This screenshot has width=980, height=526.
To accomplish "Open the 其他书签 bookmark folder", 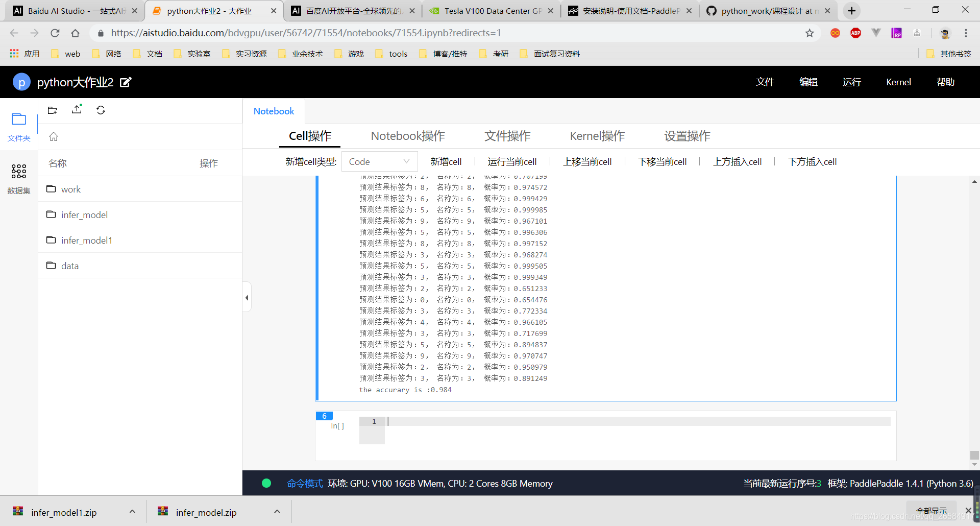I will tap(949, 54).
